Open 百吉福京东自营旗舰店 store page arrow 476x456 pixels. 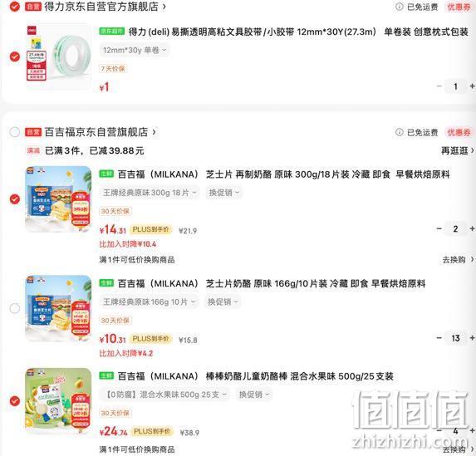tap(155, 132)
